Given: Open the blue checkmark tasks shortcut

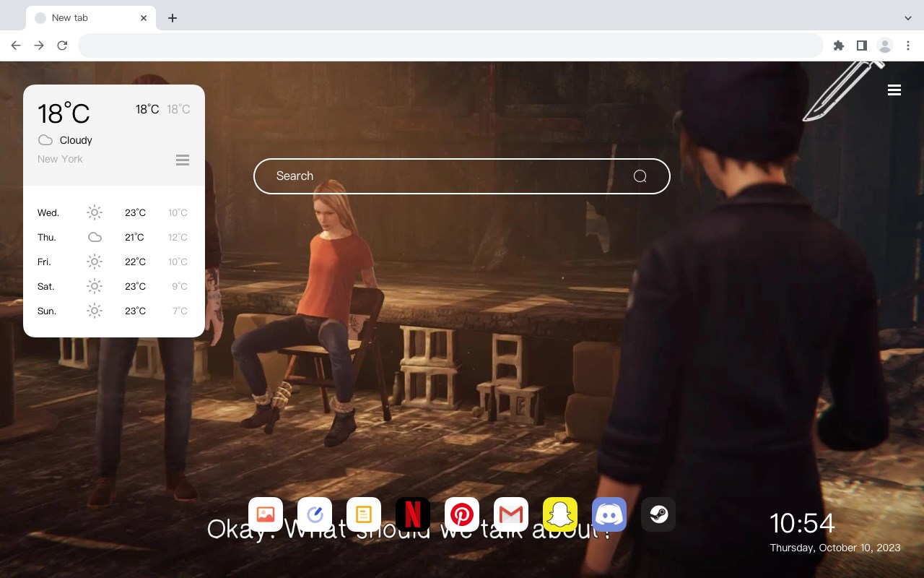Looking at the screenshot, I should point(315,514).
